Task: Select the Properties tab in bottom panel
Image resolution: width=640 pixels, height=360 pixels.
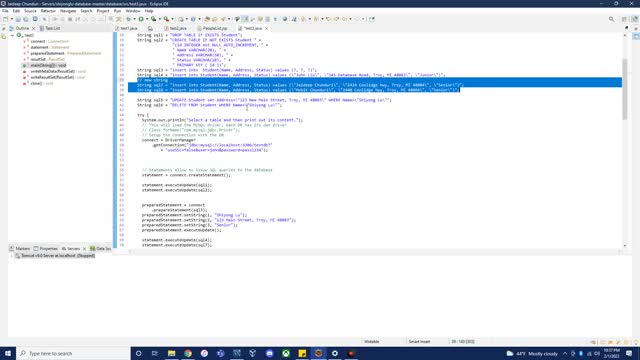Action: click(x=46, y=249)
